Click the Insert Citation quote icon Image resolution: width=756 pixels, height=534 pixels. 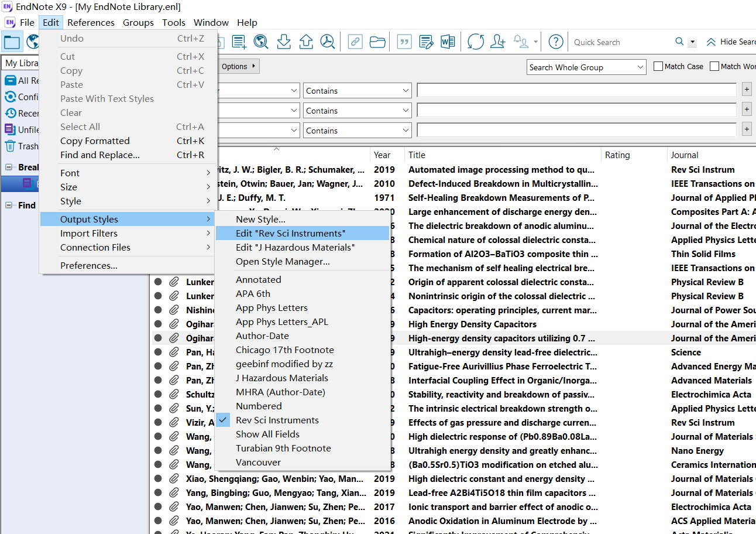404,42
